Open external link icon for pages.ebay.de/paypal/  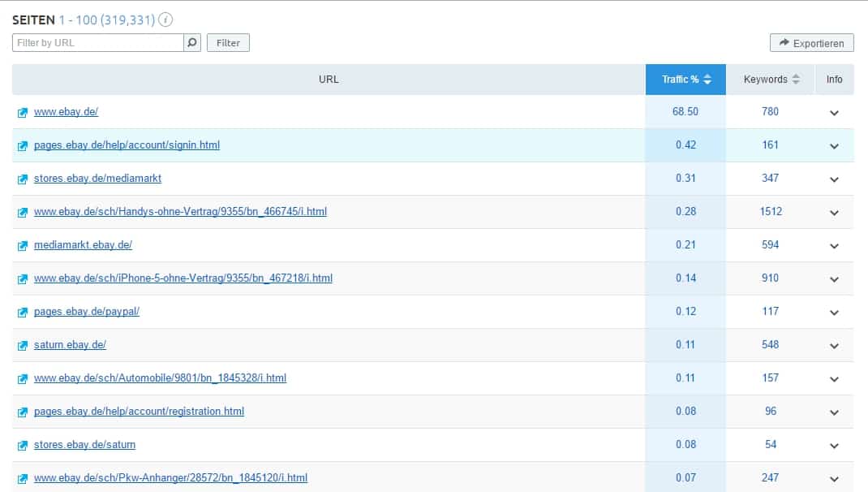click(22, 312)
